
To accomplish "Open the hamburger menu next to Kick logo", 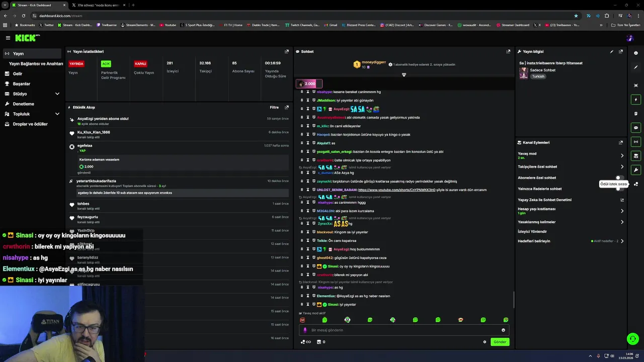I will point(8,38).
